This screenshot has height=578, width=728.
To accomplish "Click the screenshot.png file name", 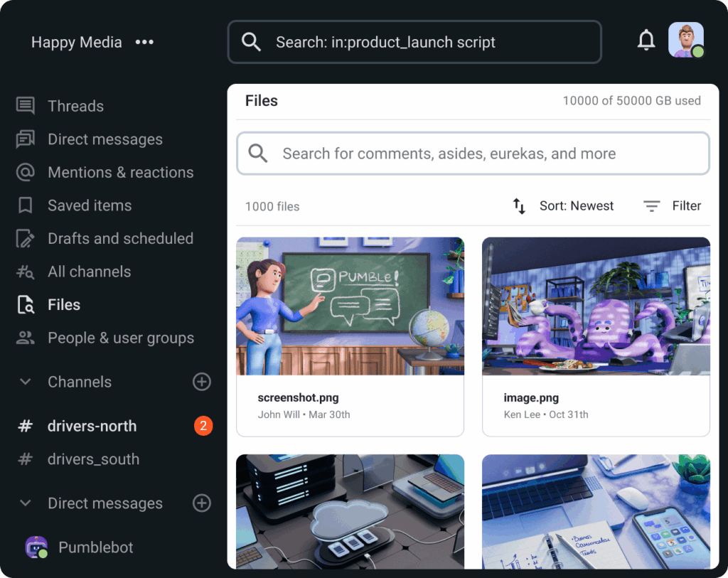I will pyautogui.click(x=298, y=398).
